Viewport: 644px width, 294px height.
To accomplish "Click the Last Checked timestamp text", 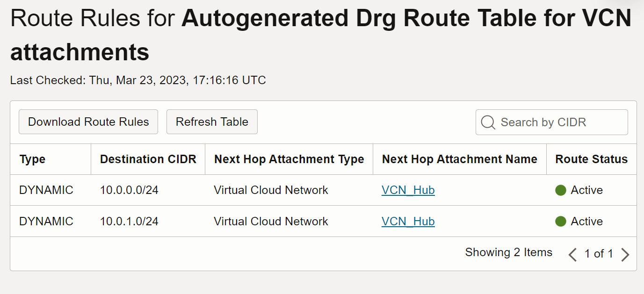I will point(138,80).
